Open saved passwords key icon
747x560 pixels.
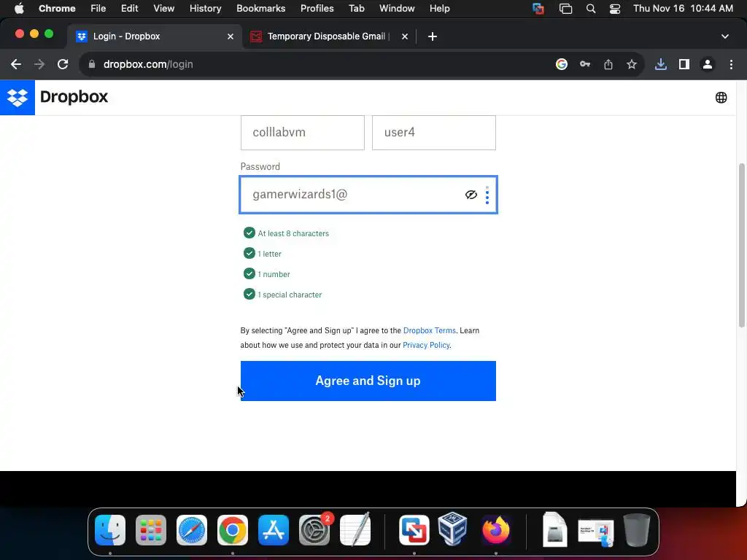point(585,64)
